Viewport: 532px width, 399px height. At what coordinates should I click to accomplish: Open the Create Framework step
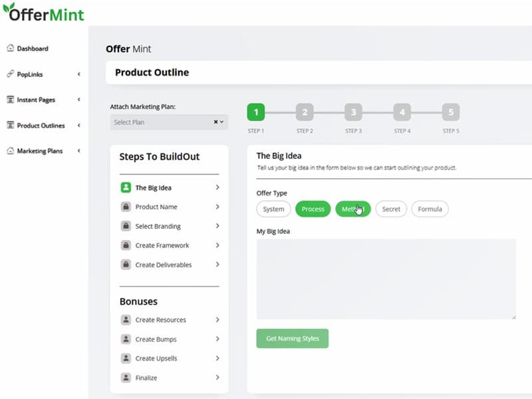click(x=163, y=245)
